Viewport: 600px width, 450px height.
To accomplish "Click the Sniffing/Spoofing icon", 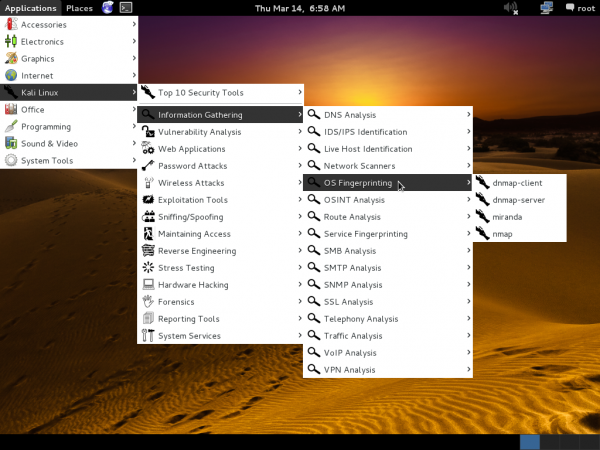I will [x=148, y=217].
